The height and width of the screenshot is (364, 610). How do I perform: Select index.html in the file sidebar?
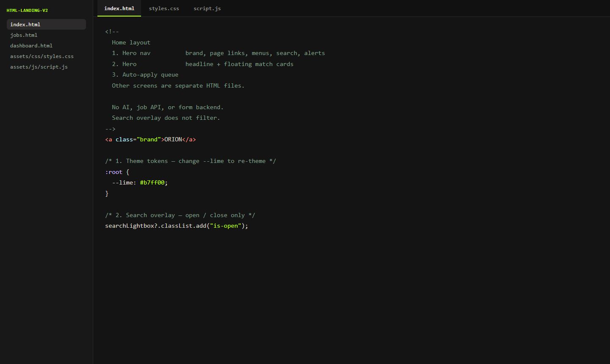[x=46, y=25]
